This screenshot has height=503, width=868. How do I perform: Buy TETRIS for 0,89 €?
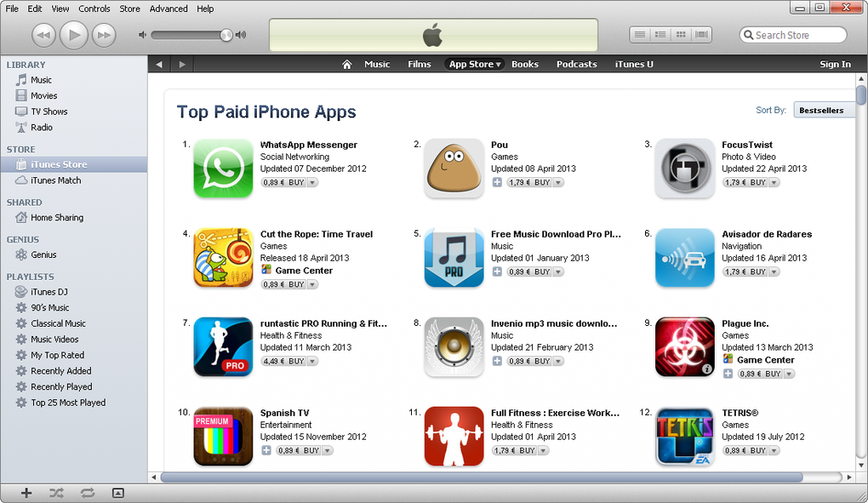(746, 450)
